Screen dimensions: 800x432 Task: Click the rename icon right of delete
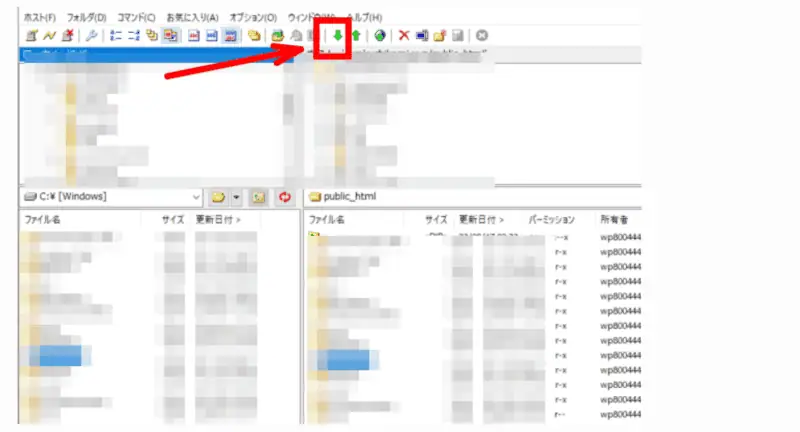click(x=422, y=36)
